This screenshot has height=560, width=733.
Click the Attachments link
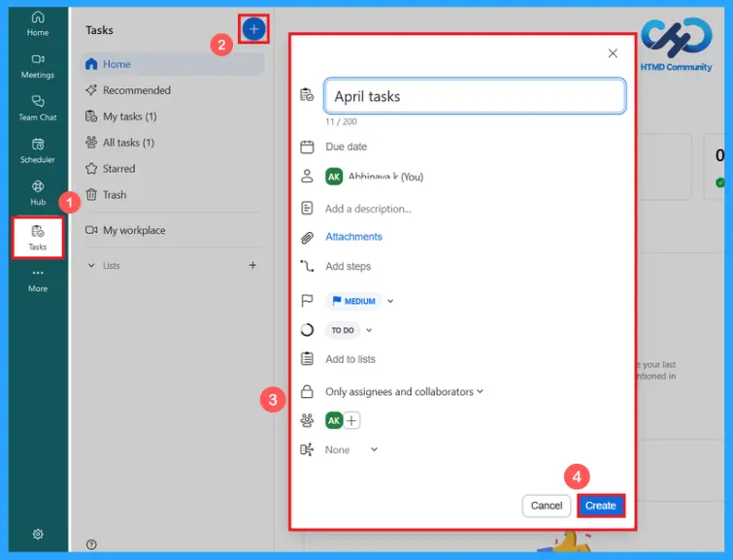click(x=353, y=237)
